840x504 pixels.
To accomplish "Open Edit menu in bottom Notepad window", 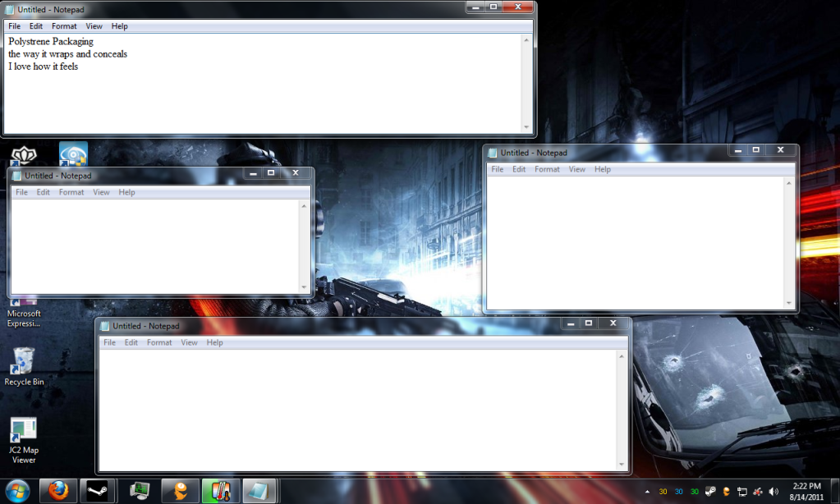I will click(x=131, y=342).
